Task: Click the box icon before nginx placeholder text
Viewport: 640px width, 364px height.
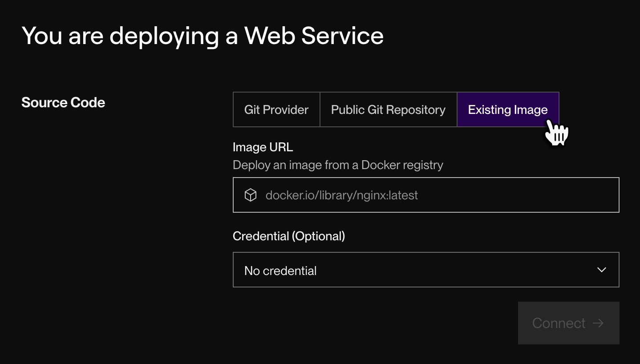Action: (x=251, y=194)
